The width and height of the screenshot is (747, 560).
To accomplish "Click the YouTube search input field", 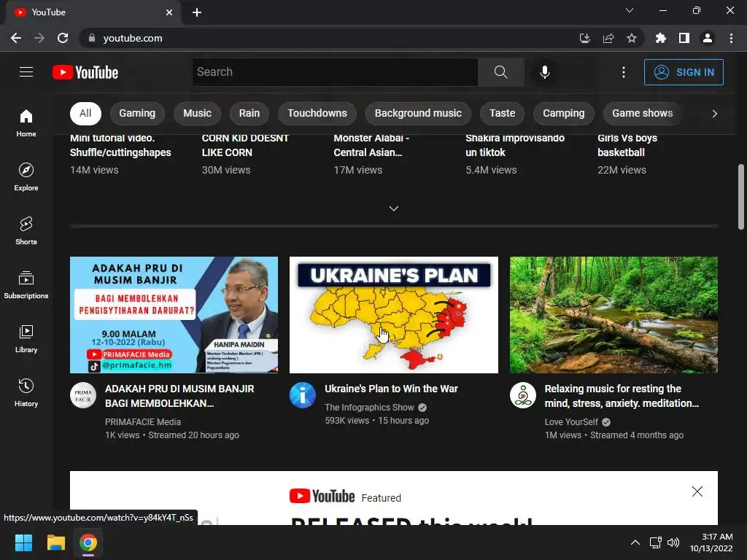I will click(x=335, y=72).
